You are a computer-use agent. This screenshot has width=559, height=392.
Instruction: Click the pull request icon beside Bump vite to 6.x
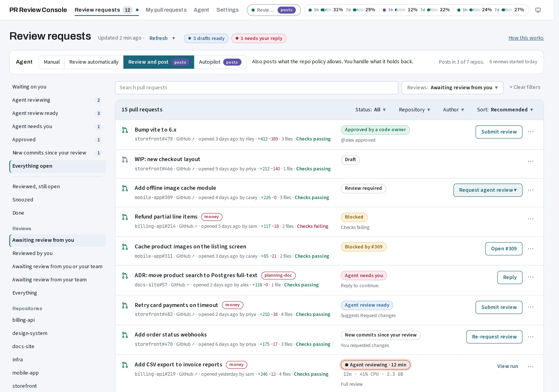125,130
